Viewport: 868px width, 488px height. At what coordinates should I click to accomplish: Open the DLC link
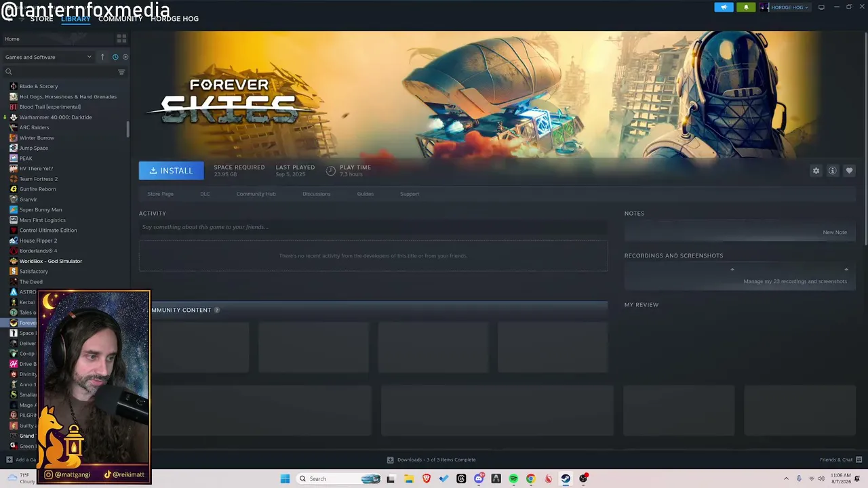205,194
